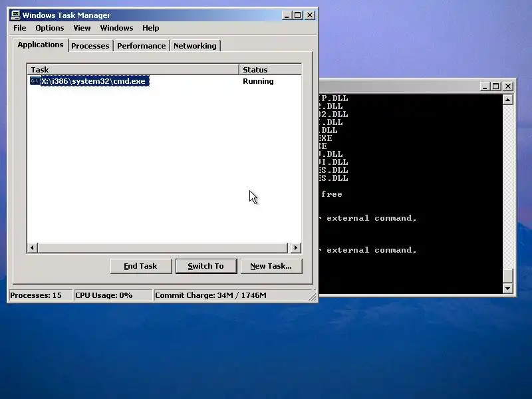Click the Running status text

point(258,81)
